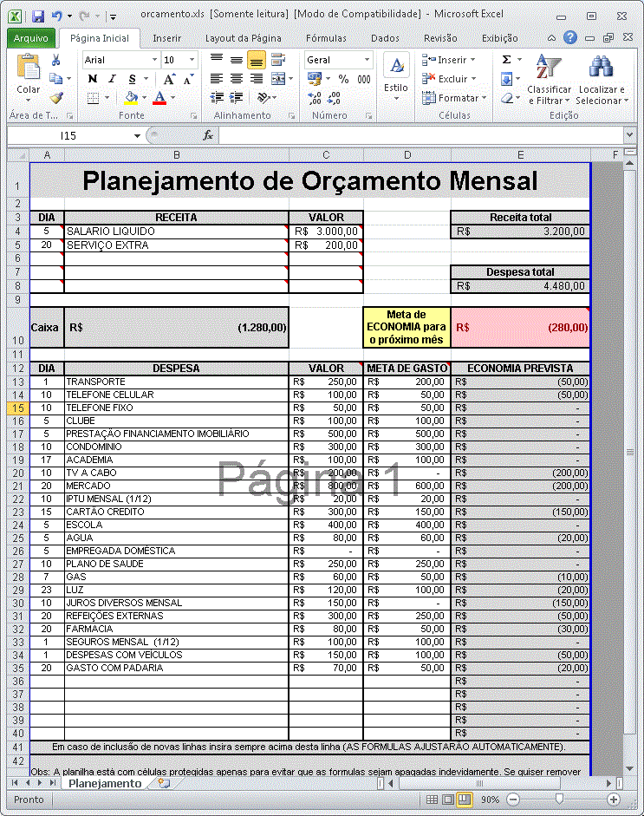This screenshot has width=644, height=816.
Task: Click the Fill down arrow icon
Action: (x=507, y=79)
